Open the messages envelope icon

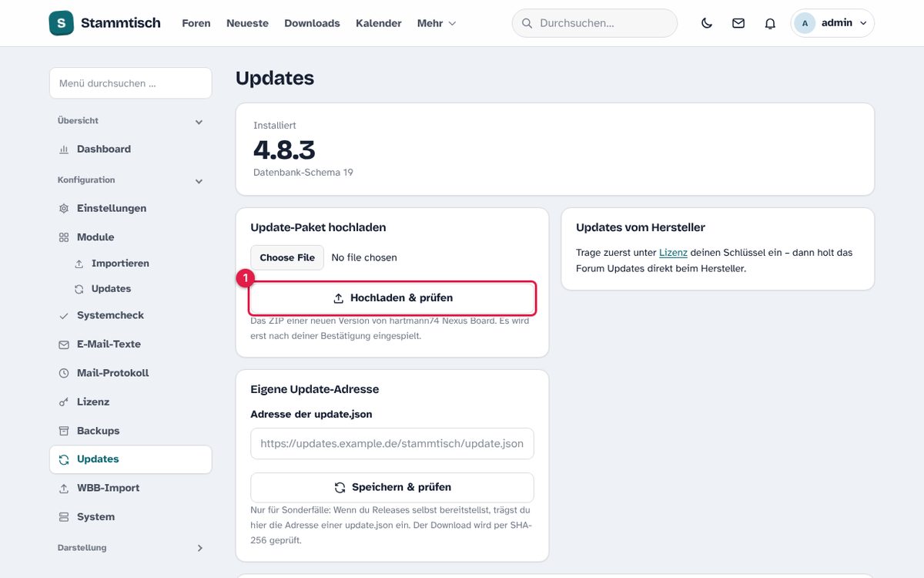coord(738,23)
